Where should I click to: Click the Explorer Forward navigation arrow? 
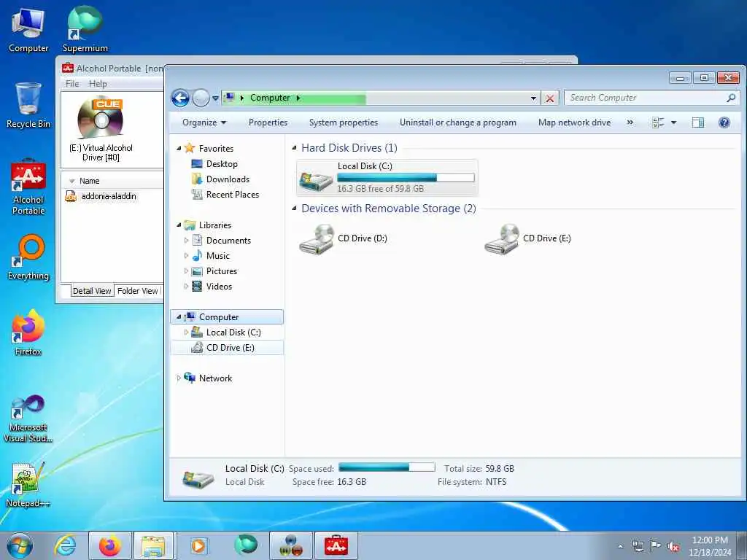point(201,98)
